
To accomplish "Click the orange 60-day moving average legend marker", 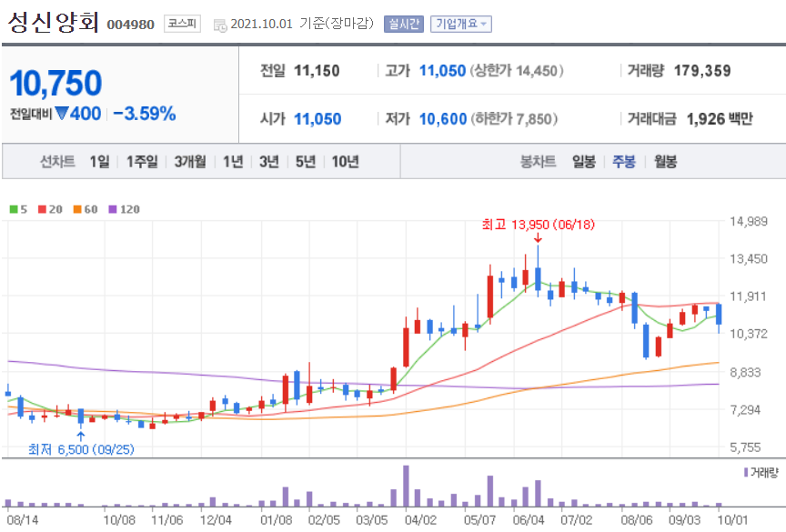I will pyautogui.click(x=76, y=208).
